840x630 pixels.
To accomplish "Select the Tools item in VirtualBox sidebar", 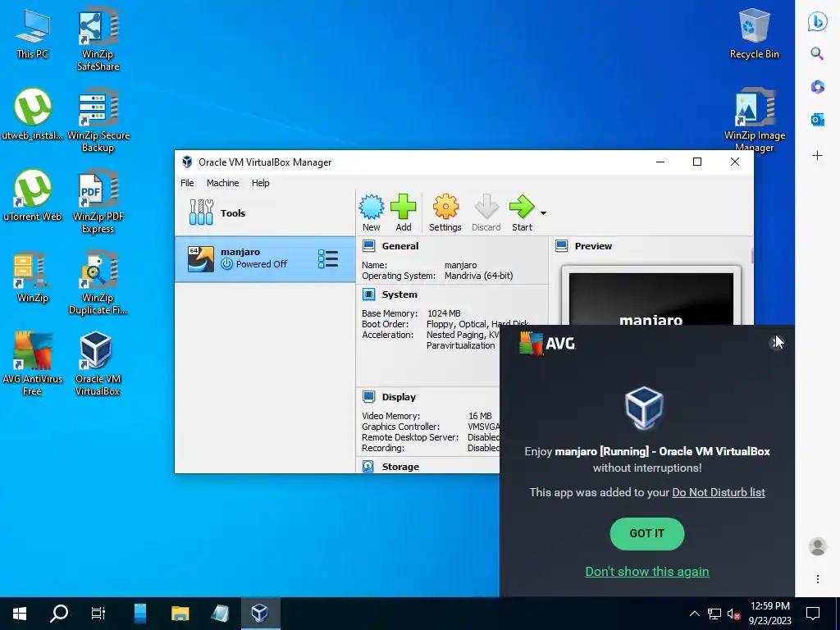I will [265, 212].
